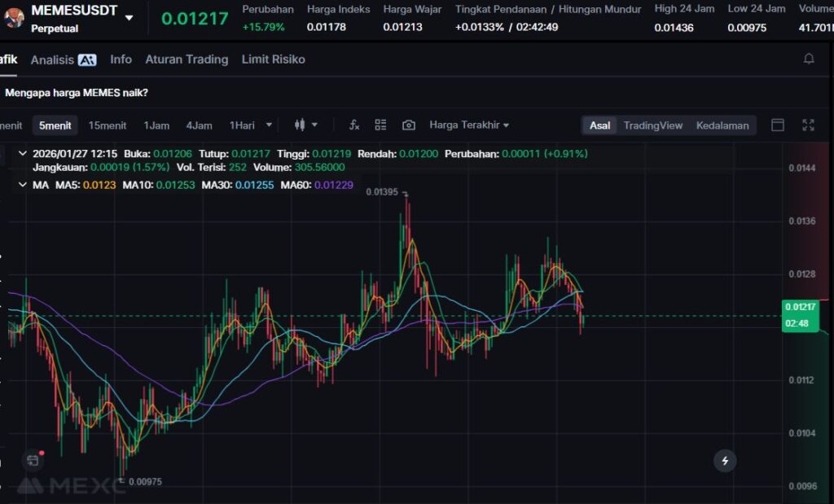Switch chart view to TradingView
The height and width of the screenshot is (504, 834).
652,125
